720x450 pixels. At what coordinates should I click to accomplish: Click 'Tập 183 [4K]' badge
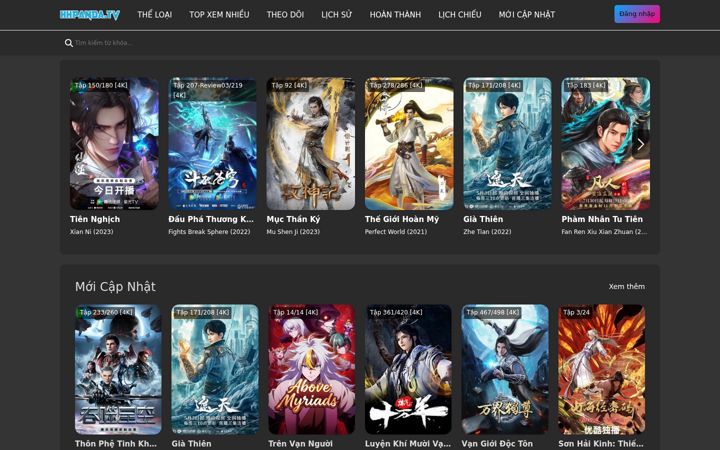(586, 85)
